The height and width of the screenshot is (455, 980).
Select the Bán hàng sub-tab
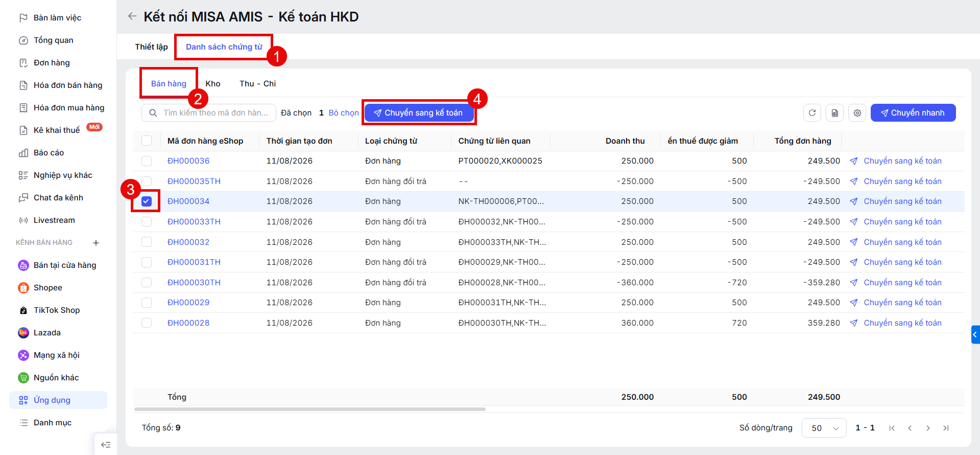[x=169, y=84]
